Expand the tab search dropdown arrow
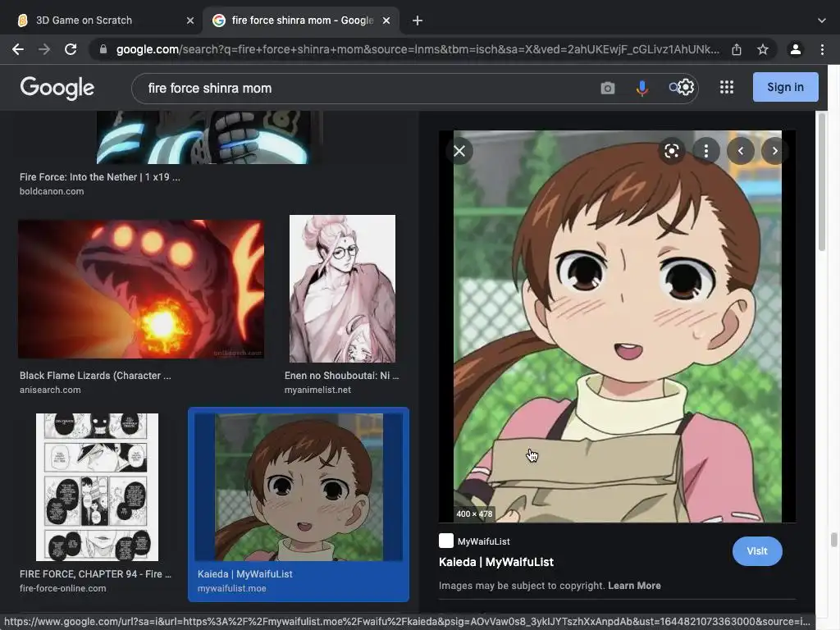 822,21
